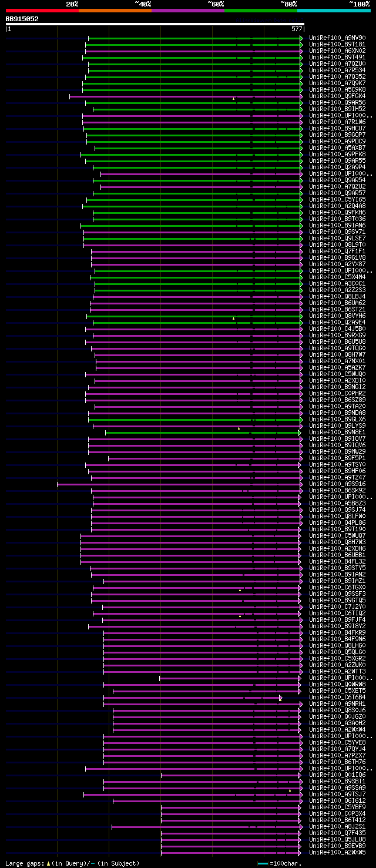Select the label UniRef100_C7J2Y0

pyautogui.click(x=337, y=607)
